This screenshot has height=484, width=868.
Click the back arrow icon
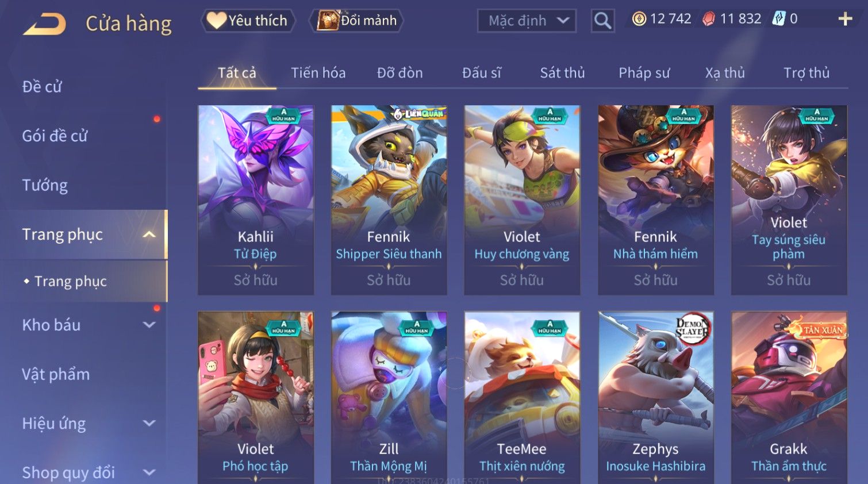[44, 24]
